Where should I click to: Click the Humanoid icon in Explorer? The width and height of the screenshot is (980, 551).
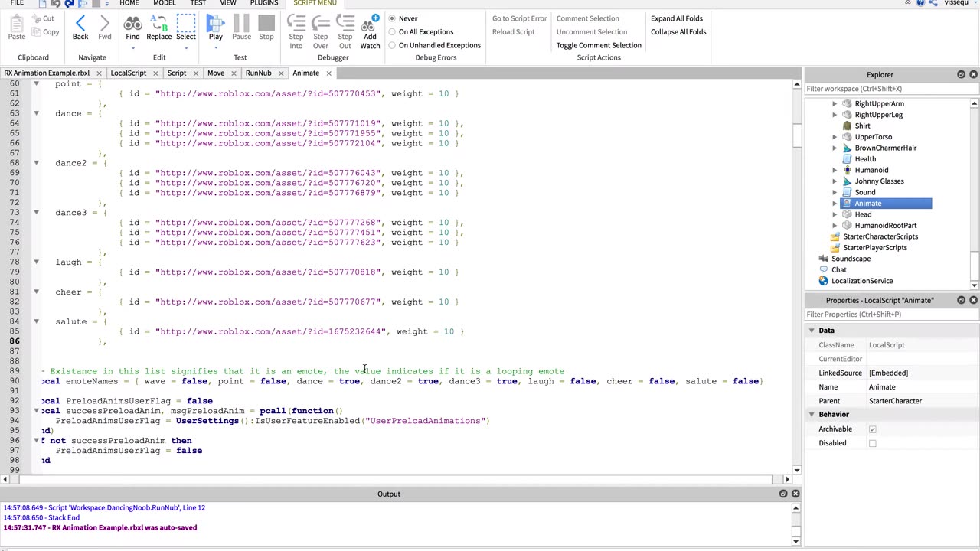coord(847,170)
